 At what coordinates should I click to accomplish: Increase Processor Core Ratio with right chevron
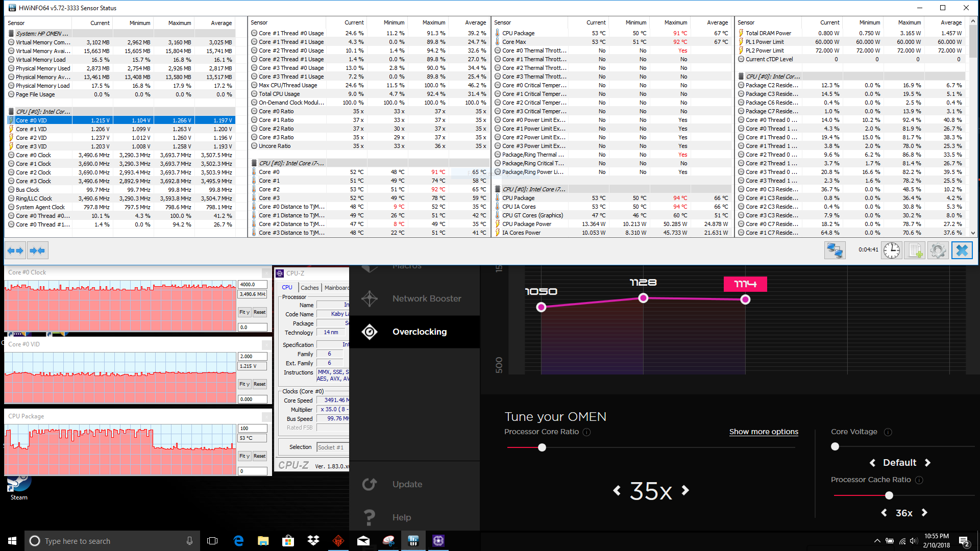685,490
